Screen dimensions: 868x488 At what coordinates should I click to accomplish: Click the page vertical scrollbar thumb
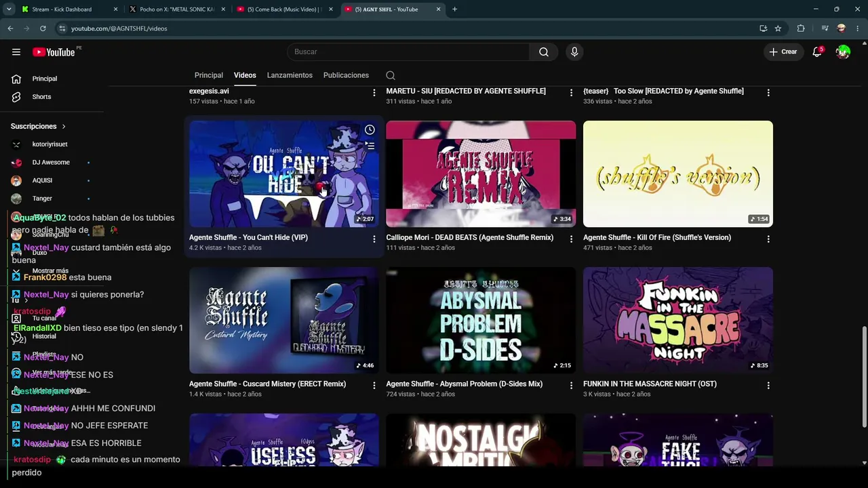click(x=864, y=376)
